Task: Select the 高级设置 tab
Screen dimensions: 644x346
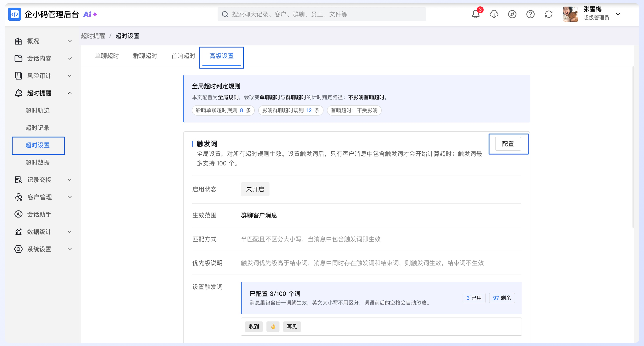Action: tap(222, 56)
